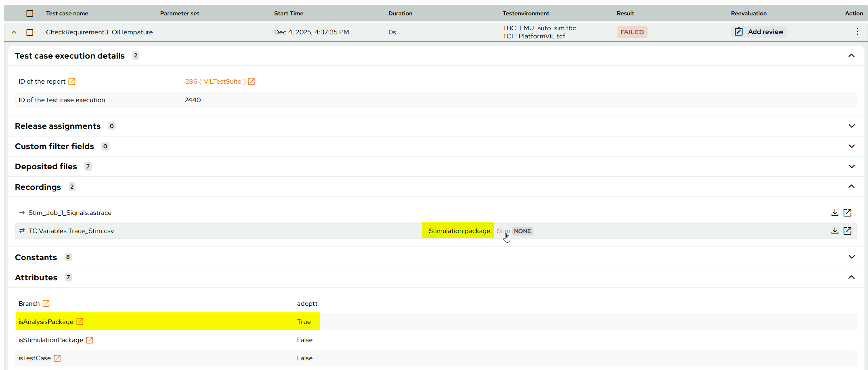Toggle the select-all checkbox in table header
The width and height of the screenshot is (868, 370).
(x=30, y=13)
